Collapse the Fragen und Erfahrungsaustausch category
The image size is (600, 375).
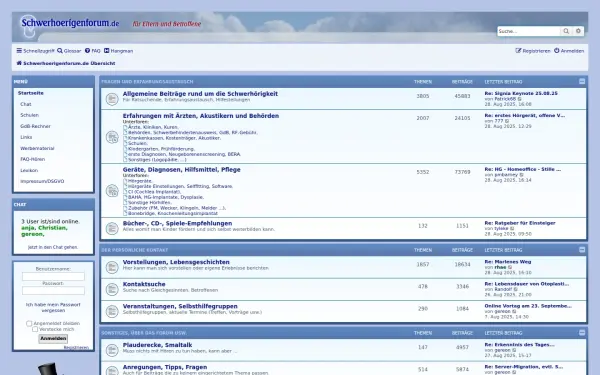pyautogui.click(x=582, y=81)
